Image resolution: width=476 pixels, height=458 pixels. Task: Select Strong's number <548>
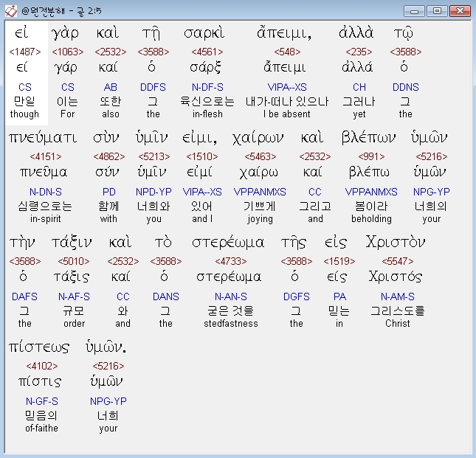(x=287, y=52)
